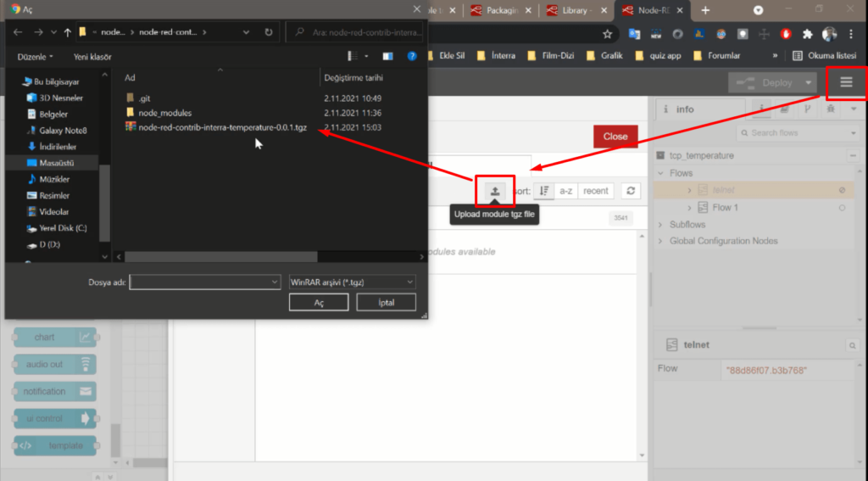Click the file dialog horizontal scrollbar

(221, 257)
